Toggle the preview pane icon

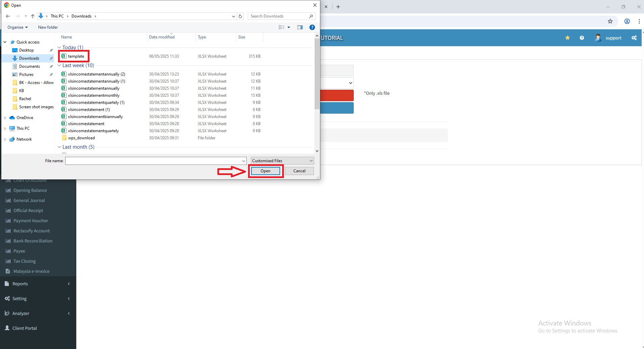pos(300,27)
